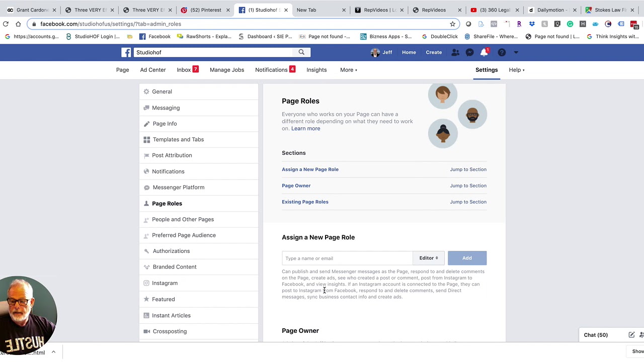Open the Messenger icon in header
This screenshot has width=644, height=362.
(469, 52)
